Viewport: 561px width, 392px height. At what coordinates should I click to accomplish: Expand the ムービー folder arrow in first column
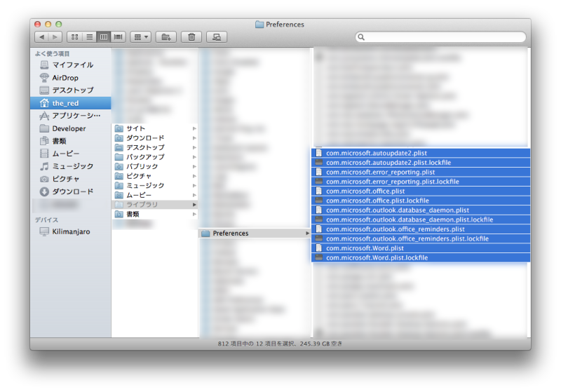[x=194, y=195]
